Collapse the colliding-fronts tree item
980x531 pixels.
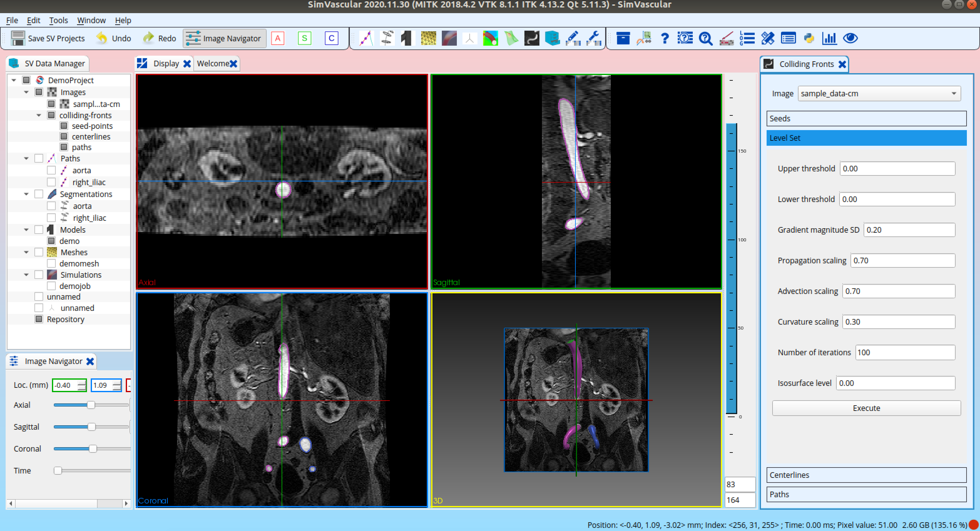click(38, 115)
